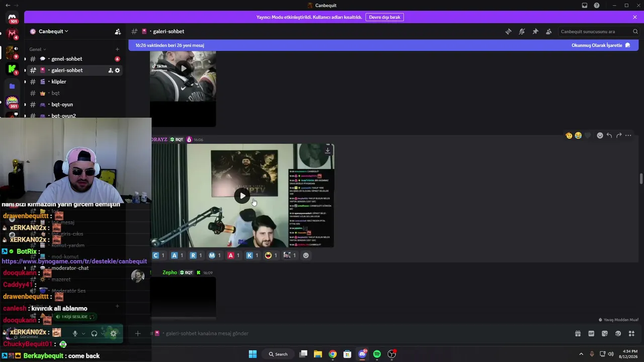Toggle the K reaction on message
This screenshot has width=644, height=362.
pyautogui.click(x=253, y=255)
